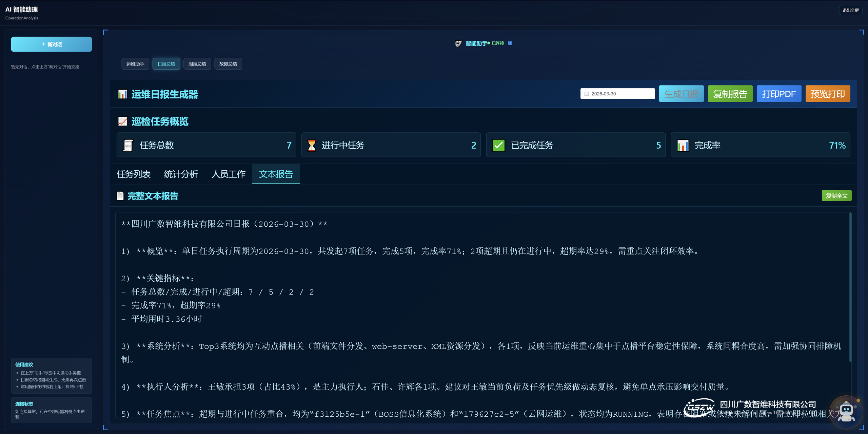
Task: Click the refresh connection icon beside 已连接
Action: click(x=510, y=43)
